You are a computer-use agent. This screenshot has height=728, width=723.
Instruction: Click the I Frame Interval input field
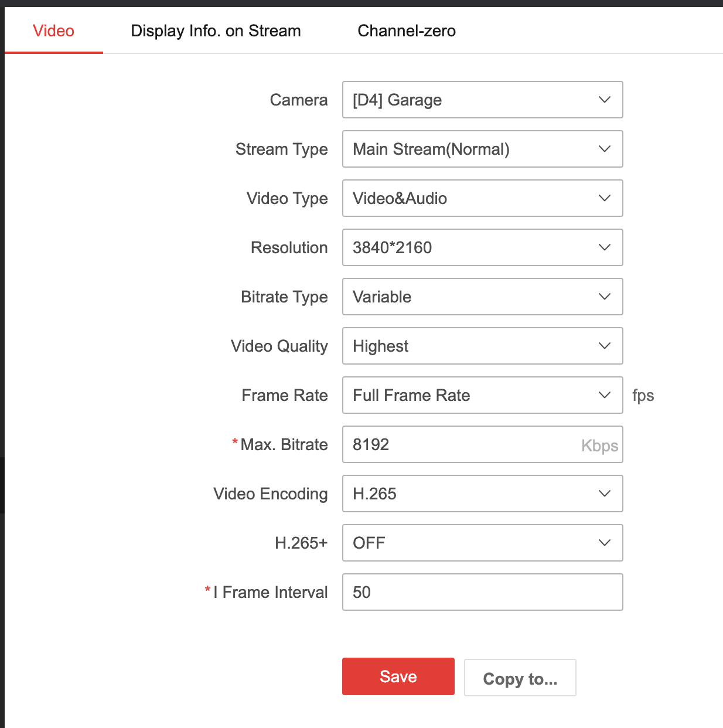point(482,593)
